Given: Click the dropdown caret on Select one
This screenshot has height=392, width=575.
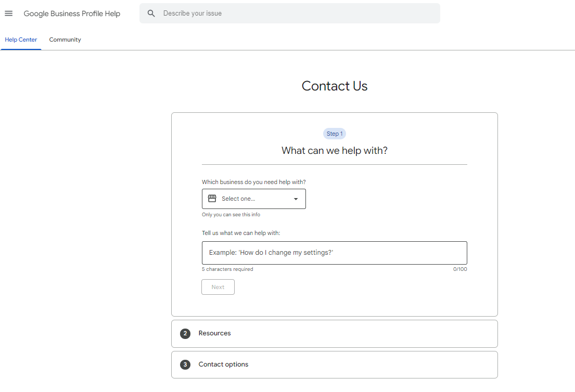Looking at the screenshot, I should 296,199.
